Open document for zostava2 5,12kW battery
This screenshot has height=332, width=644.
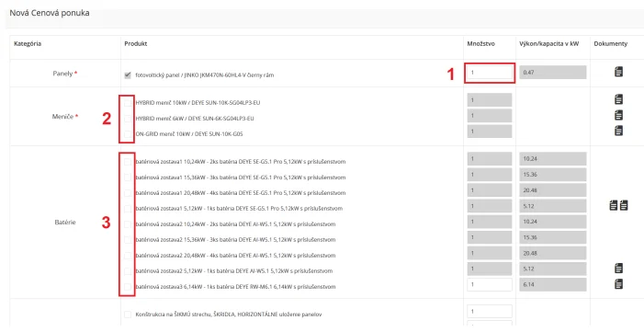tap(618, 269)
